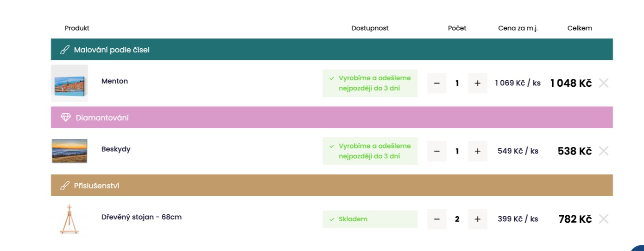This screenshot has width=644, height=251.
Task: Increase Menton quantity with plus button
Action: pyautogui.click(x=478, y=84)
